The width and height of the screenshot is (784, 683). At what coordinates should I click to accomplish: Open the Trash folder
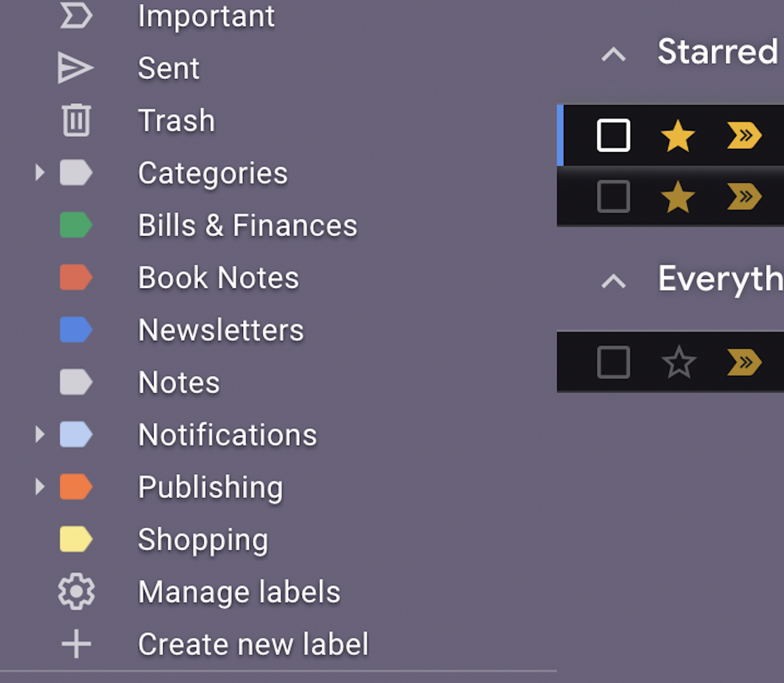coord(176,121)
